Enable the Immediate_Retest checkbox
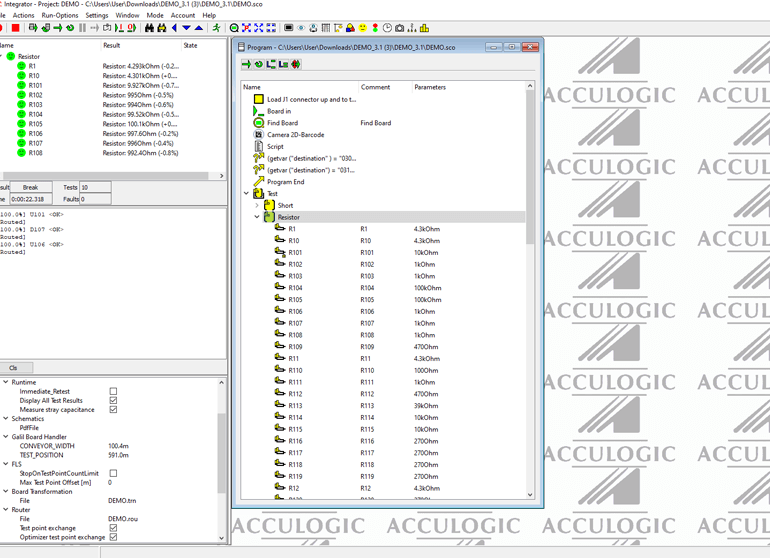 tap(113, 391)
